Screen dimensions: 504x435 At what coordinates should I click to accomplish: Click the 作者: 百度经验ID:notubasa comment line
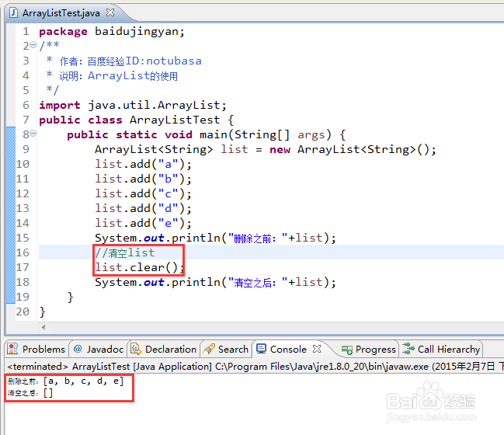pos(124,61)
